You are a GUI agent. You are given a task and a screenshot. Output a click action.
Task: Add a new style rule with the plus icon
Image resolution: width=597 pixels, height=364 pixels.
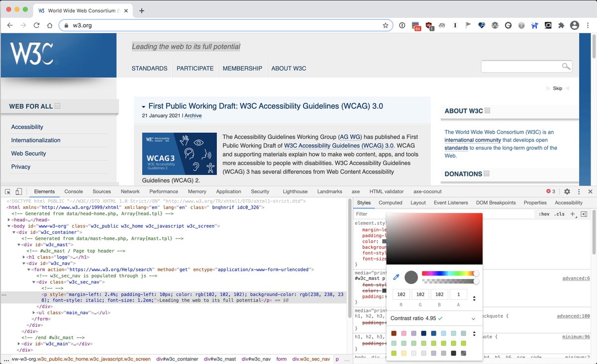coord(573,214)
